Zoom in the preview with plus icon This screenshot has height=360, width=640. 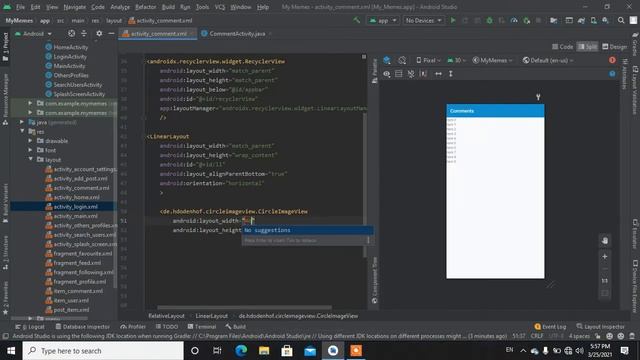coord(604,256)
